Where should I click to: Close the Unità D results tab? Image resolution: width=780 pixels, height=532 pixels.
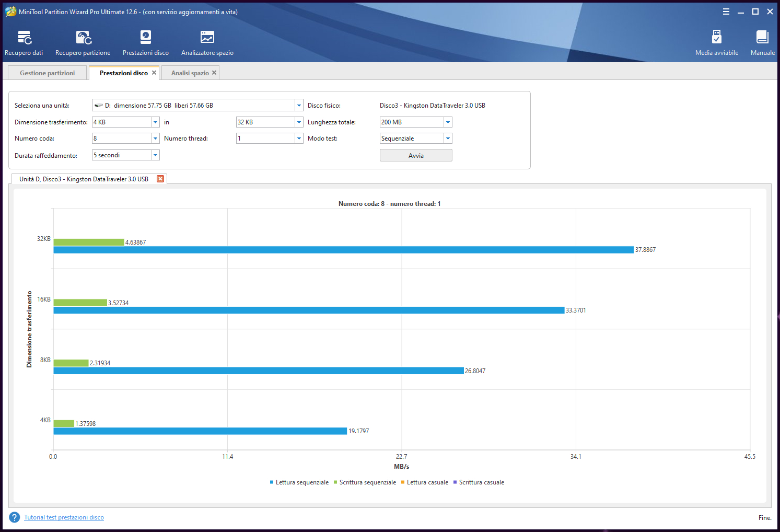[x=160, y=179]
